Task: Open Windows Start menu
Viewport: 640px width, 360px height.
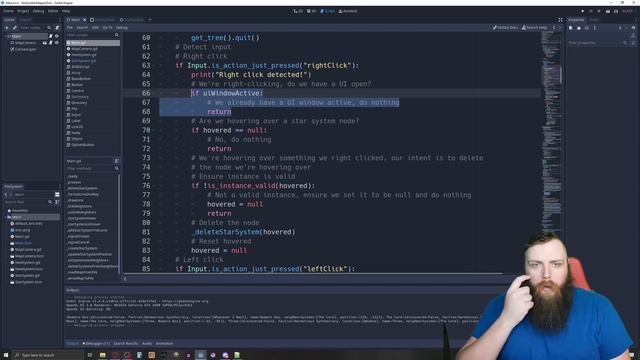Action: pos(6,355)
